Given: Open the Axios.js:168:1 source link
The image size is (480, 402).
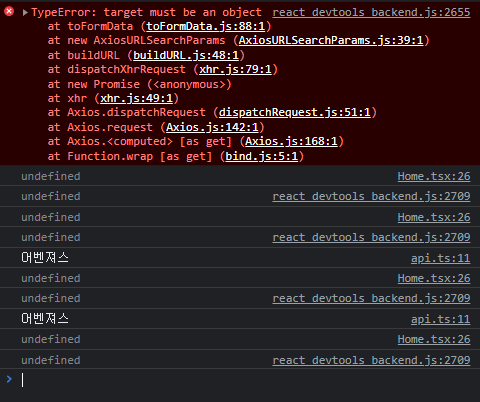Looking at the screenshot, I should tap(291, 141).
